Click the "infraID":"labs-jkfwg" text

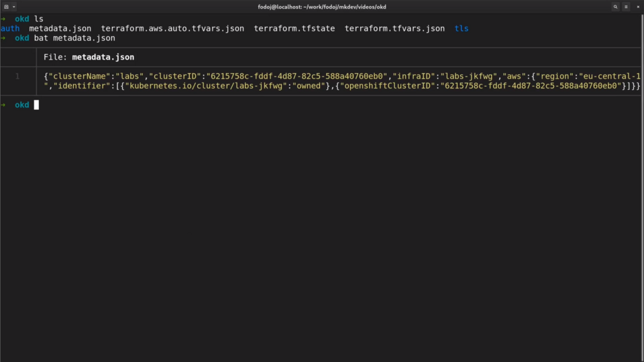[x=445, y=76]
